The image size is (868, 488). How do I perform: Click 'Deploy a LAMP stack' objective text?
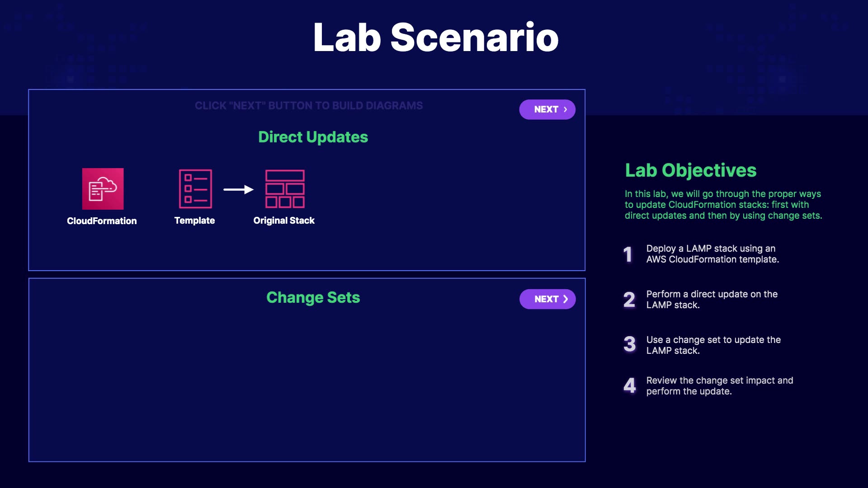712,254
